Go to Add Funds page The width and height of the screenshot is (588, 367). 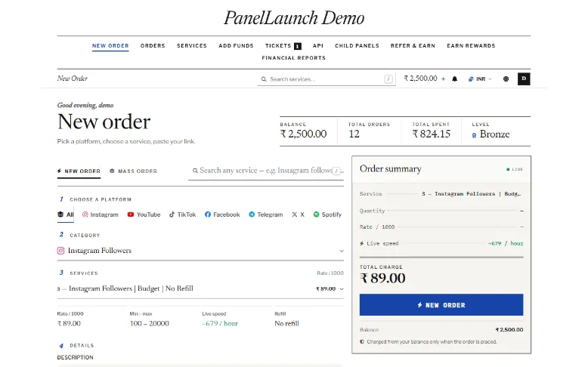click(x=236, y=46)
